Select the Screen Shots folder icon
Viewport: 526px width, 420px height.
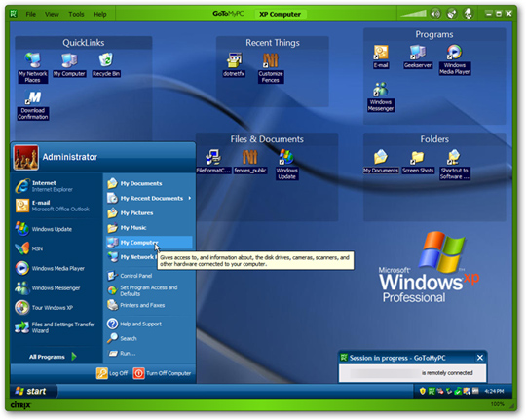click(418, 161)
